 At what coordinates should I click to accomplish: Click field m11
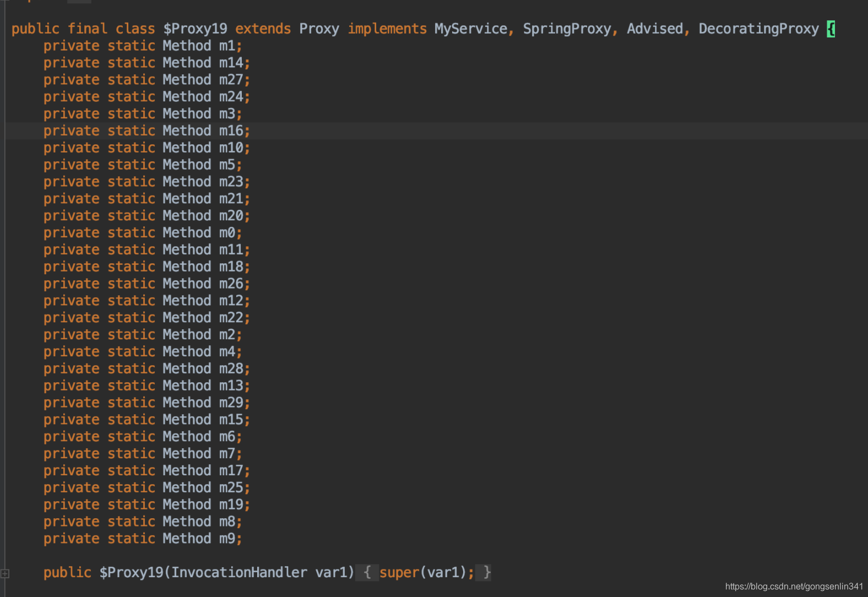click(231, 250)
